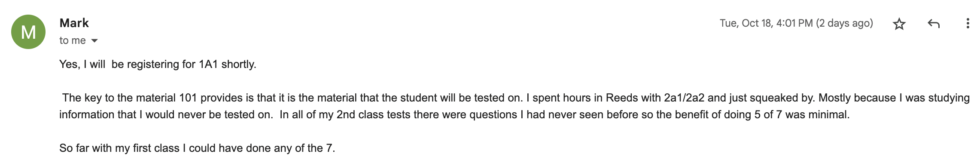Click the line 'So far with my first class'
The width and height of the screenshot is (980, 160).
click(x=197, y=148)
